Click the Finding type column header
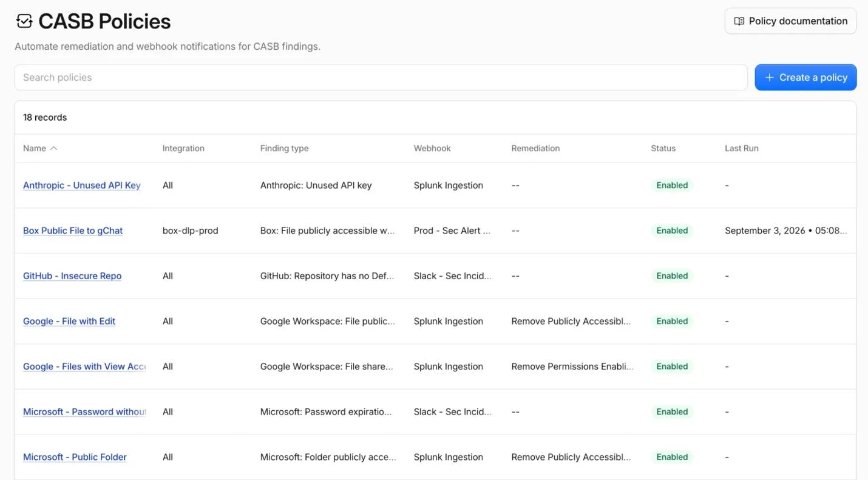 (284, 149)
